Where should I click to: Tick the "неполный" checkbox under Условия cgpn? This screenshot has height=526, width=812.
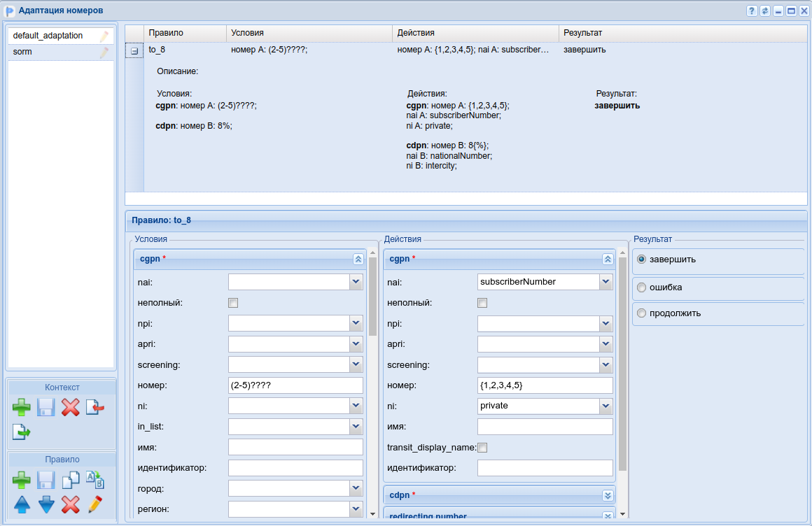point(233,303)
